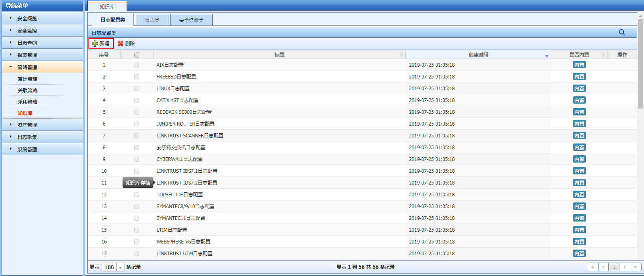
Task: Click the magnifier search icon
Action: click(621, 33)
